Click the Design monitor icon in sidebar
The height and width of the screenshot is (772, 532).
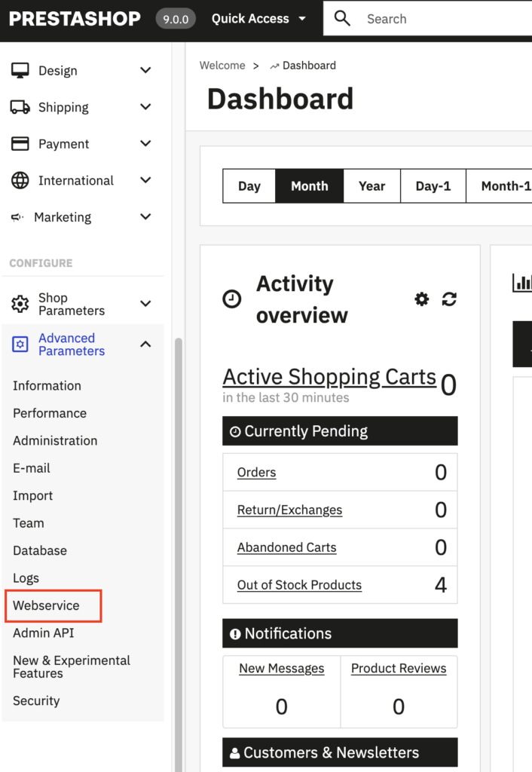(20, 71)
